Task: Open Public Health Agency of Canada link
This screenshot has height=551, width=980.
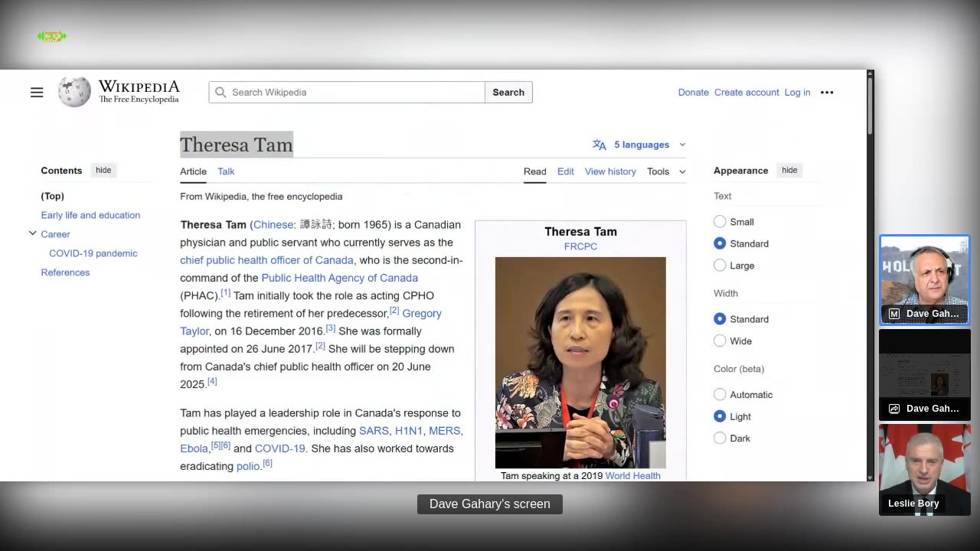Action: (x=339, y=278)
